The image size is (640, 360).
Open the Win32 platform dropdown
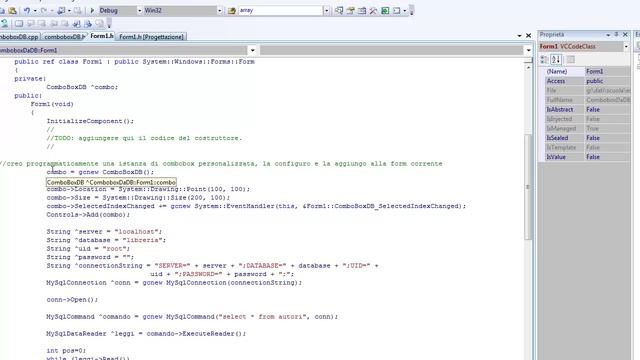[220, 11]
